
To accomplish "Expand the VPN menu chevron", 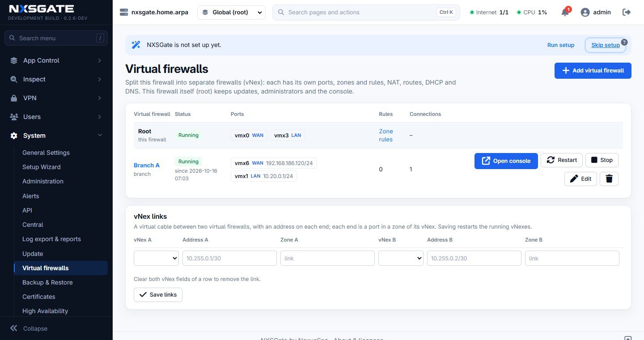I will point(99,98).
